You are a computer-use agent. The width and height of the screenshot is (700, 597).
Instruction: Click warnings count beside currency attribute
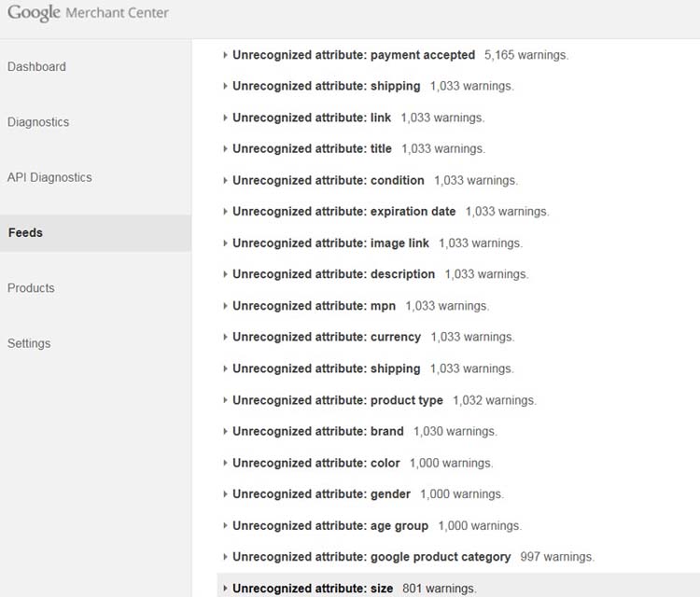pyautogui.click(x=472, y=337)
